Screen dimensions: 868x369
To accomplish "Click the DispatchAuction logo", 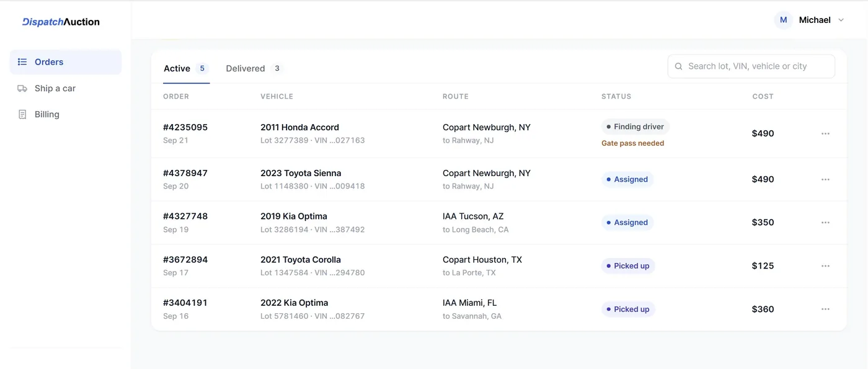I will coord(61,22).
